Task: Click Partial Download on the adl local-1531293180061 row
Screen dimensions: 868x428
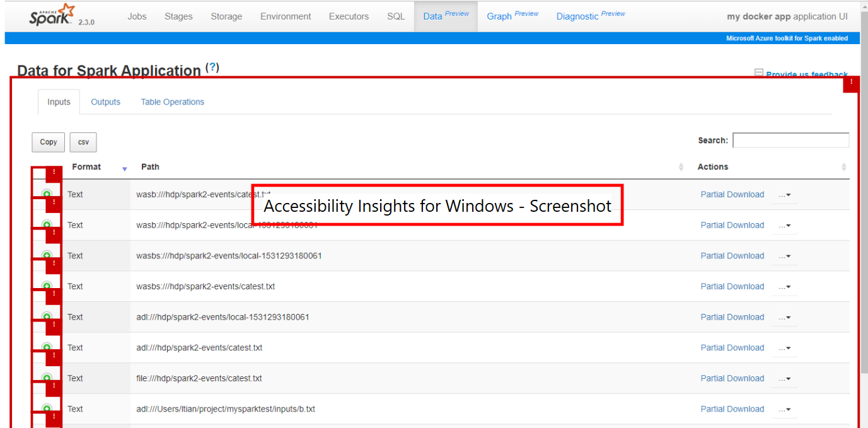Action: 732,317
